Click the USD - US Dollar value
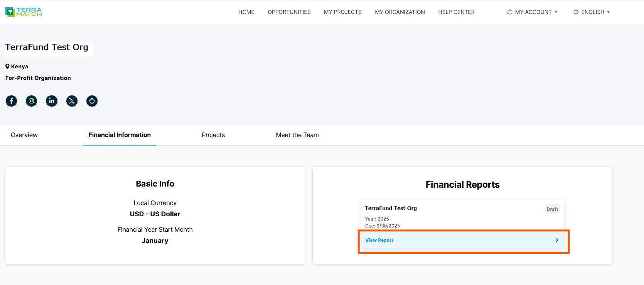 point(155,214)
